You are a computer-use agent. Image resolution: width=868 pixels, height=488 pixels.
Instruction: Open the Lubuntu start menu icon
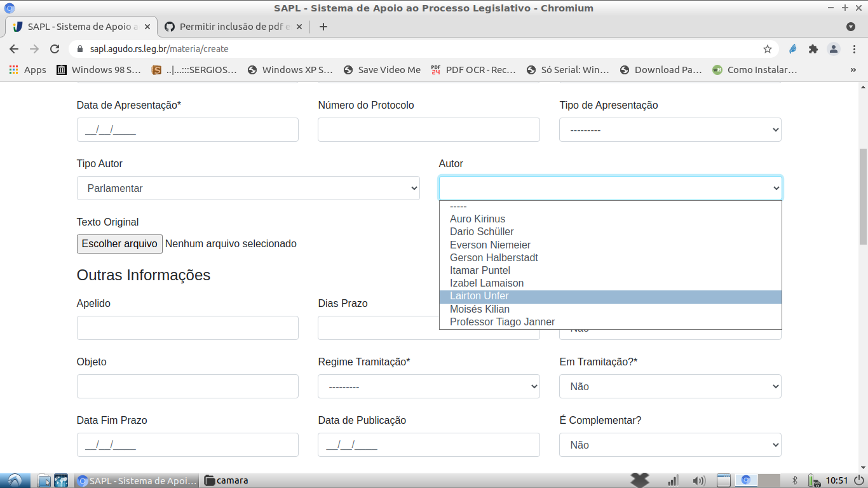14,480
